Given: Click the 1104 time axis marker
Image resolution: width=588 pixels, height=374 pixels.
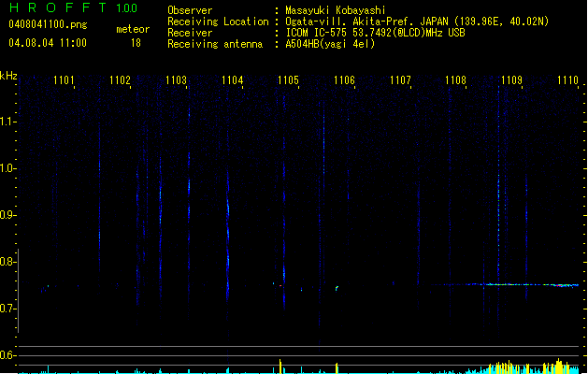Looking at the screenshot, I should [233, 80].
